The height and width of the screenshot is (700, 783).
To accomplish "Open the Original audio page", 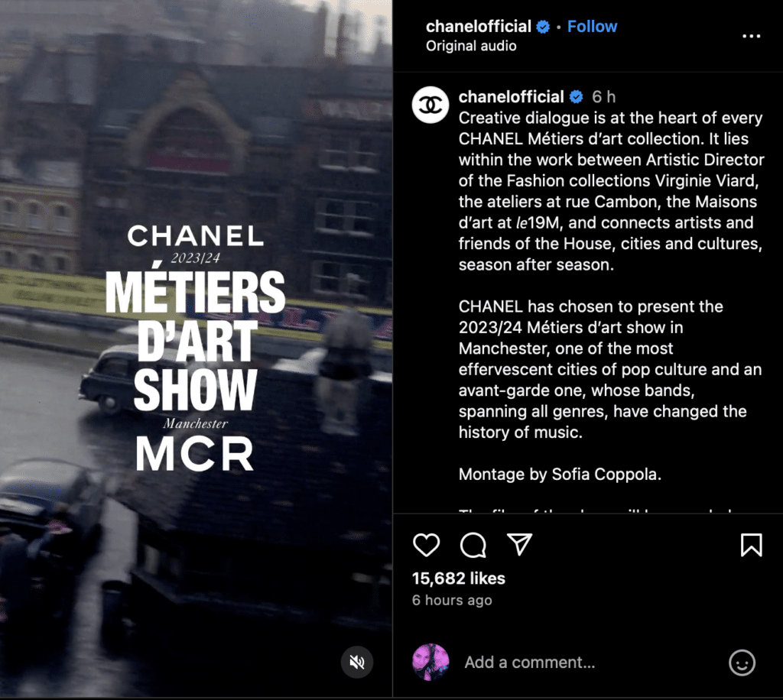I will (x=471, y=46).
